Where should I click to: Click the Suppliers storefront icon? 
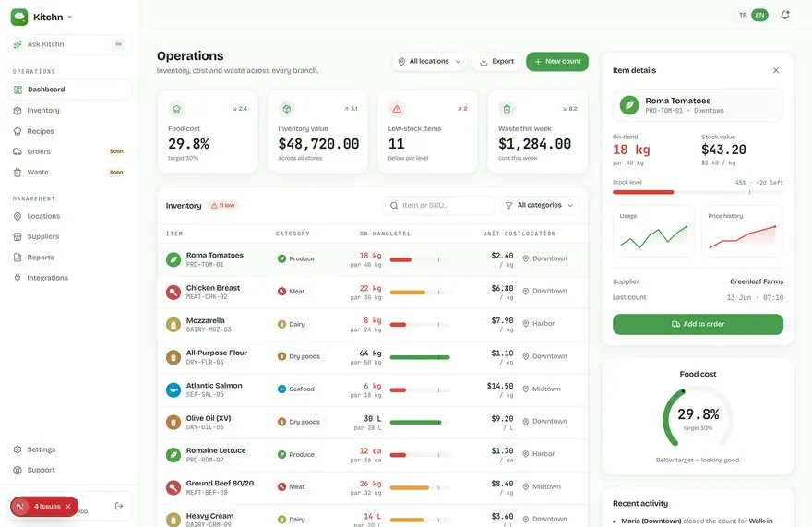18,237
